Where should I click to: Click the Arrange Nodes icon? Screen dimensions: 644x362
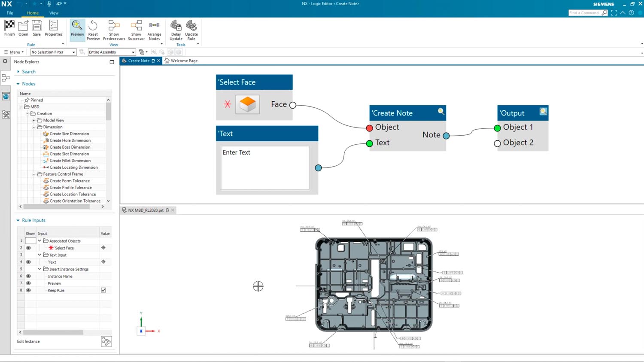tap(154, 27)
